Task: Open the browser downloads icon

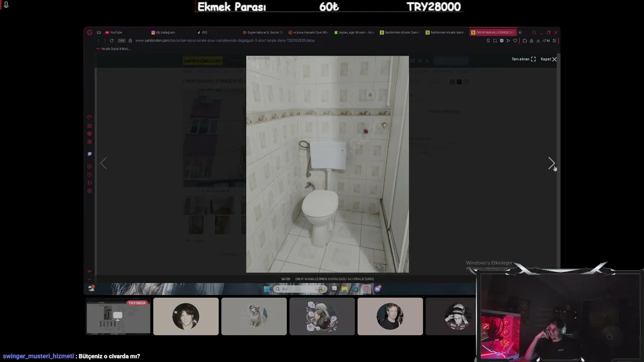Action: (538, 41)
